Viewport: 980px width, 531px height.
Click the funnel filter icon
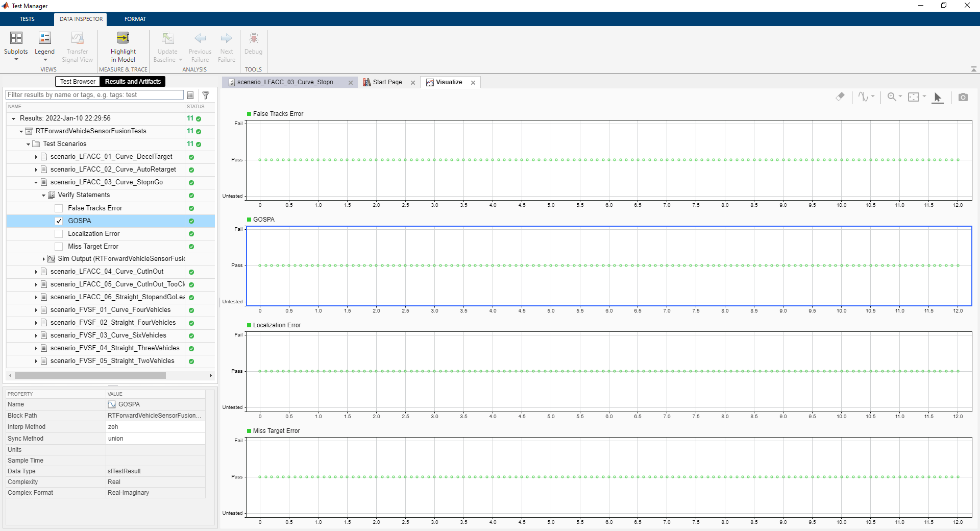click(x=206, y=95)
